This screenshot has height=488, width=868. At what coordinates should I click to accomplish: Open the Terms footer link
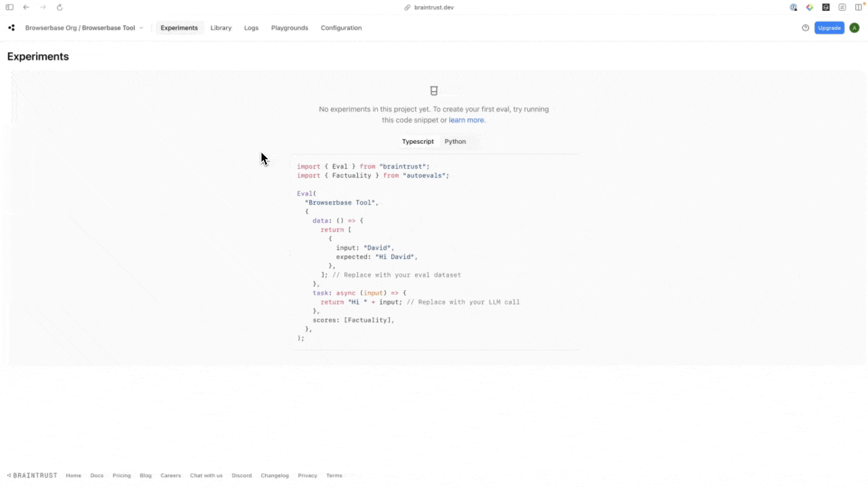334,476
